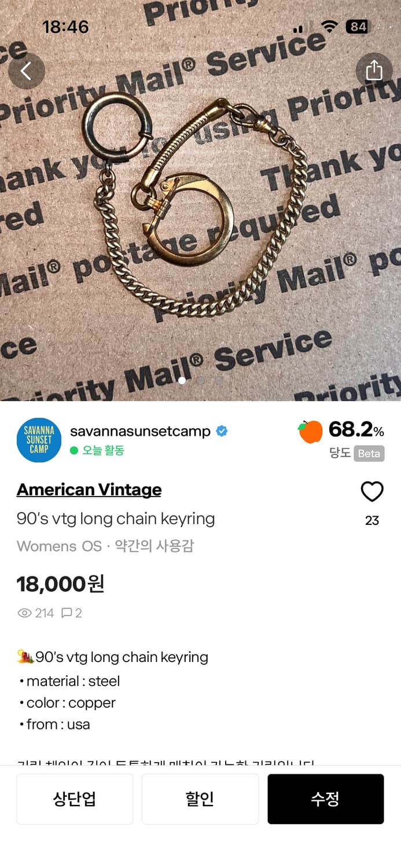Tap the Wi-Fi status bar icon

(x=330, y=27)
